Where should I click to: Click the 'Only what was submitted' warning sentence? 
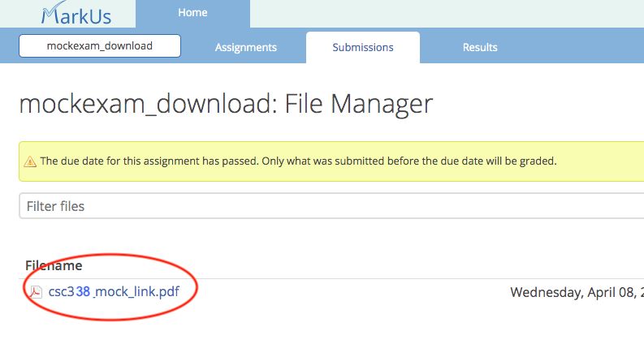click(x=409, y=161)
